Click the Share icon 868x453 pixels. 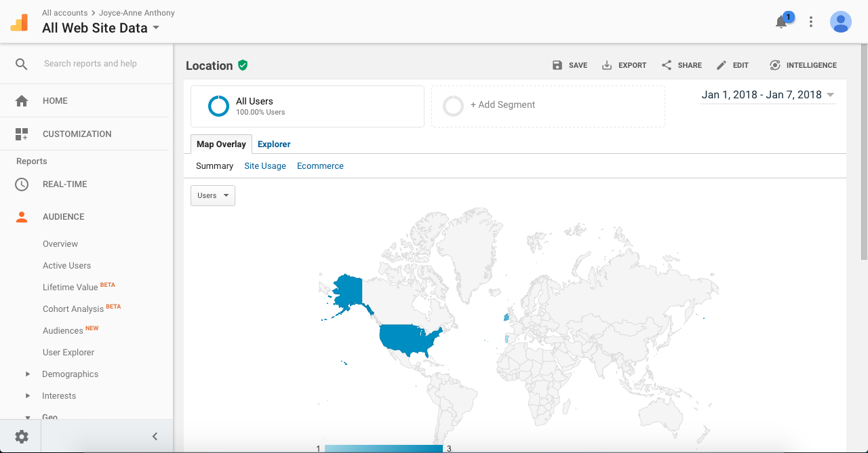tap(667, 65)
